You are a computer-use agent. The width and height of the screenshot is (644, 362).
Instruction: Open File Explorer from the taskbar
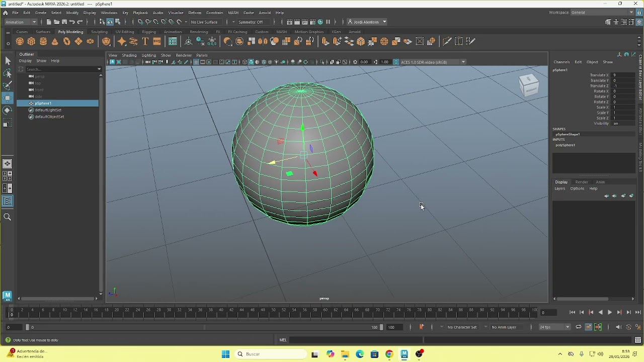345,354
